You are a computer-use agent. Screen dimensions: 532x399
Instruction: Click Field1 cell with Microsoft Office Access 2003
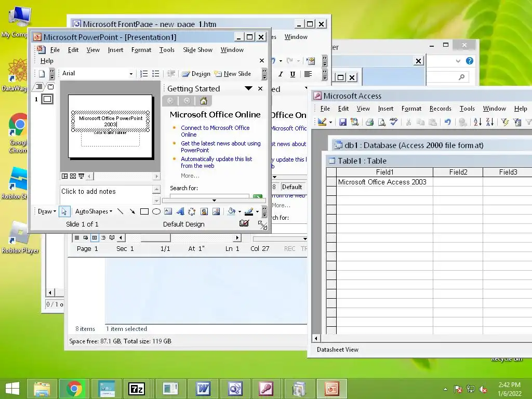[x=384, y=182]
